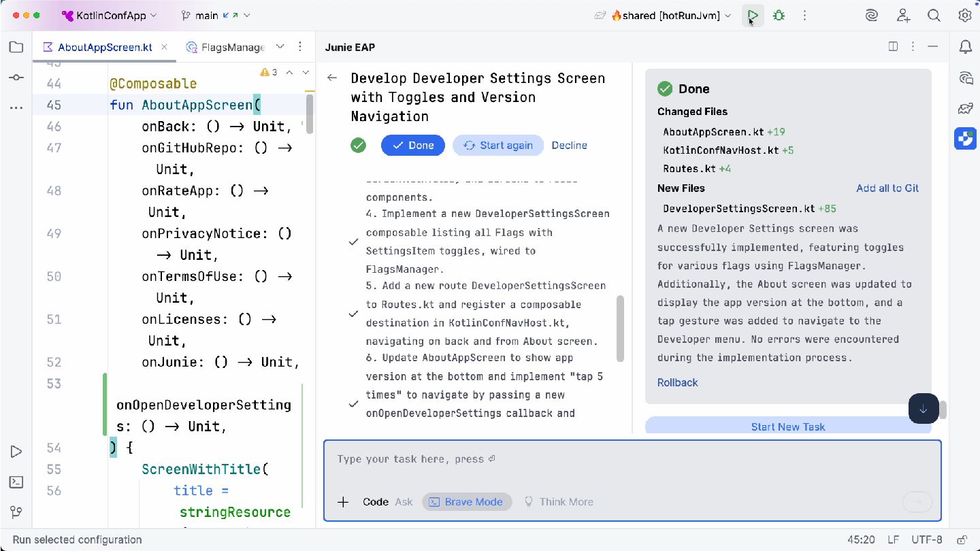The height and width of the screenshot is (551, 980).
Task: Open the KotlinConfApp project dropdown
Action: (x=110, y=15)
